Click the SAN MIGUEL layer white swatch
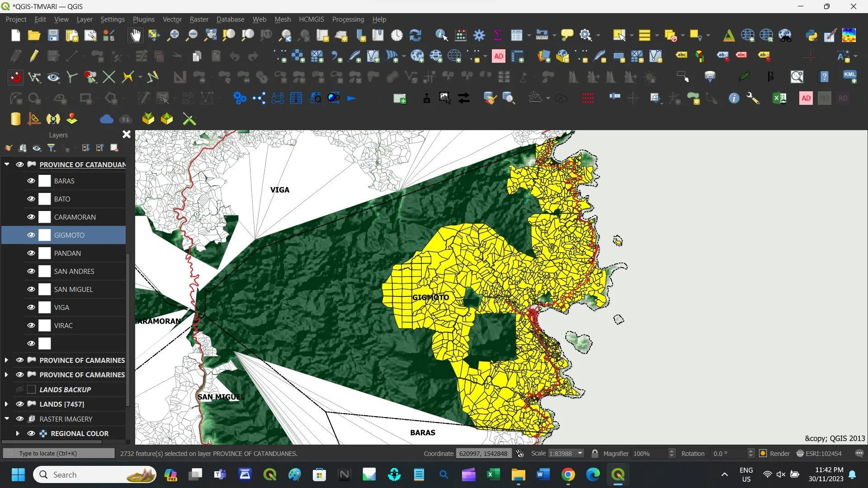The width and height of the screenshot is (868, 488). point(45,289)
